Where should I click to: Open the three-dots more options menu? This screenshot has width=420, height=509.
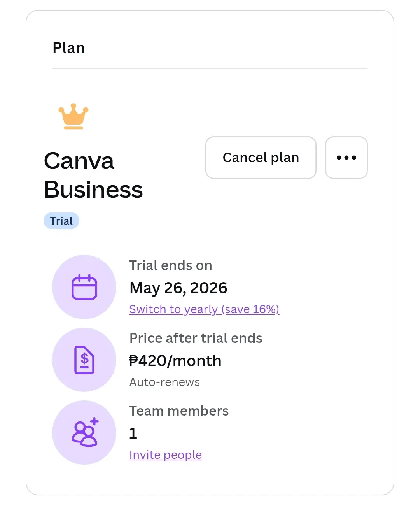tap(346, 158)
